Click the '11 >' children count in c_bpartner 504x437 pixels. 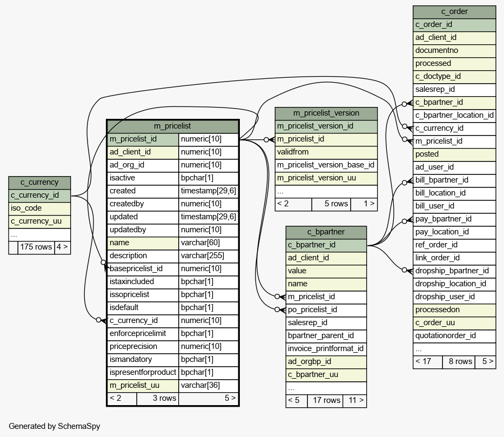(355, 400)
